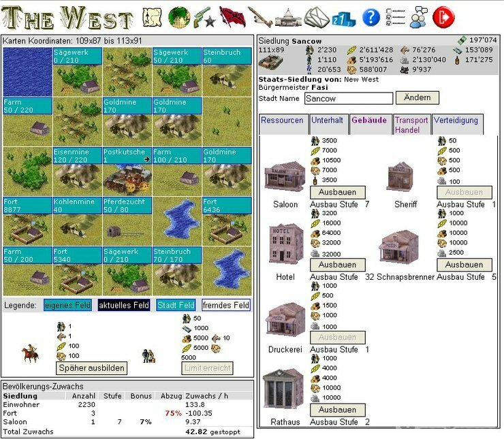Click the Fort Abzug 75% value
The height and width of the screenshot is (439, 504).
tap(173, 413)
